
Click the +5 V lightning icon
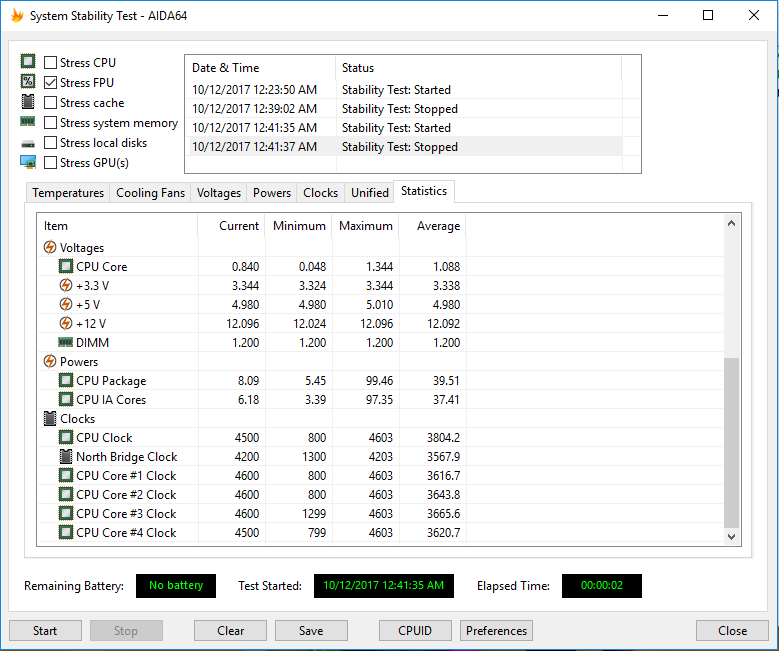tap(66, 304)
